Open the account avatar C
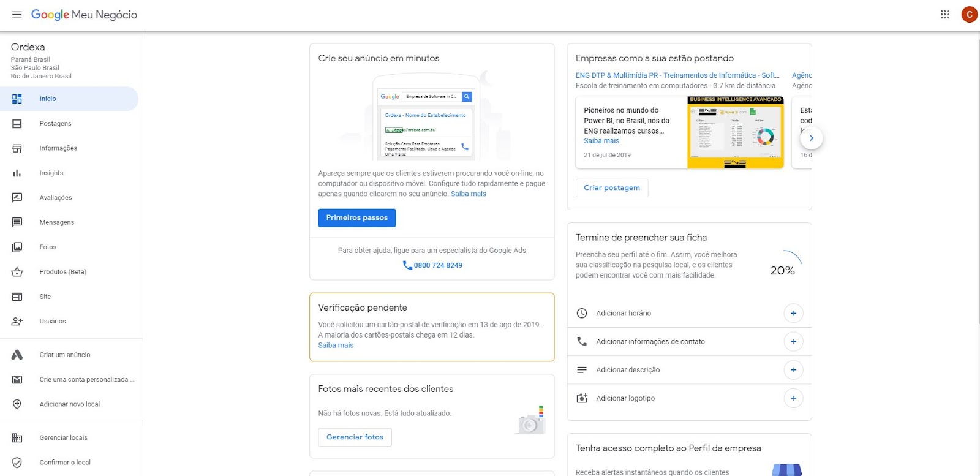Viewport: 980px width, 476px height. point(969,14)
